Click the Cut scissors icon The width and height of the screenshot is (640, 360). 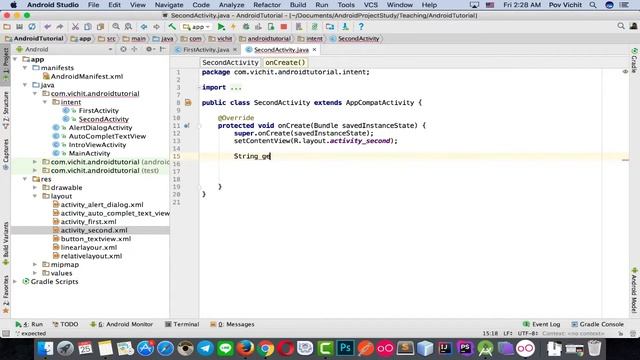coord(75,27)
